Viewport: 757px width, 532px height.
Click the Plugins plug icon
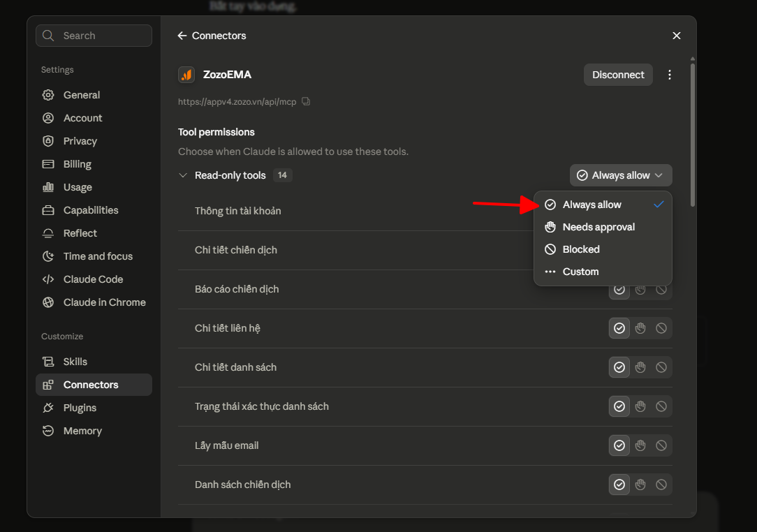pos(48,408)
